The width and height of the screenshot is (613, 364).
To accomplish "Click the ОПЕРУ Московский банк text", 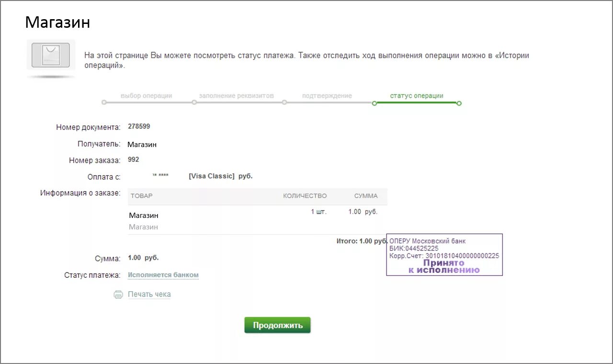I will click(x=428, y=241).
